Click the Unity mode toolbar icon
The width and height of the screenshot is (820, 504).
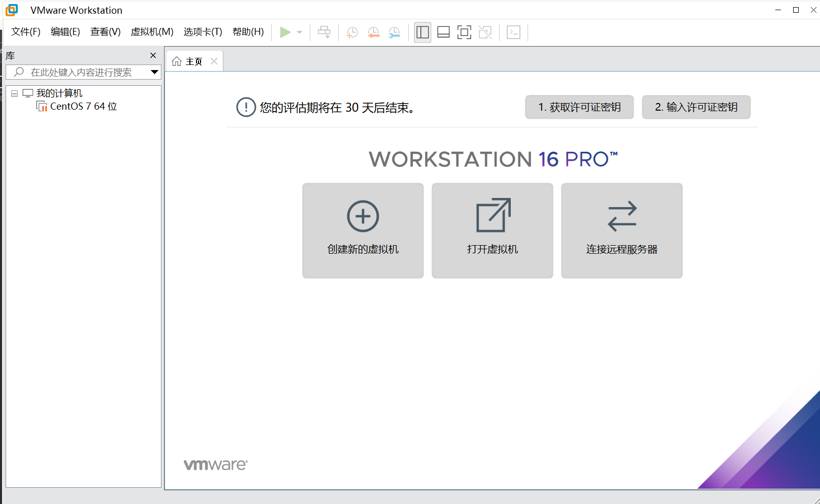pyautogui.click(x=485, y=32)
